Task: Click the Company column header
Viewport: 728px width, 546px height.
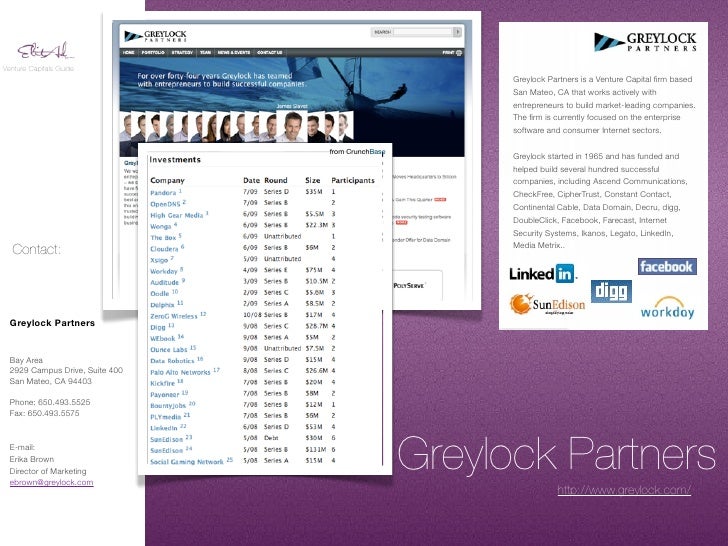Action: pos(167,180)
